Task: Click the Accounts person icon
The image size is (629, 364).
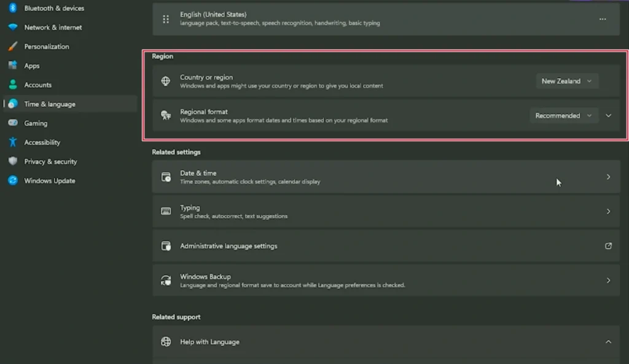Action: (13, 85)
